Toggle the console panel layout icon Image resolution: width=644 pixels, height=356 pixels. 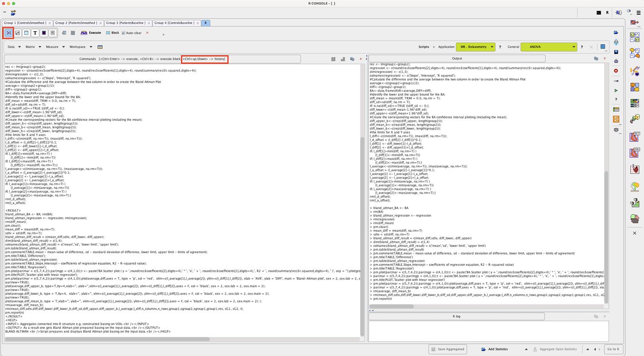click(603, 47)
